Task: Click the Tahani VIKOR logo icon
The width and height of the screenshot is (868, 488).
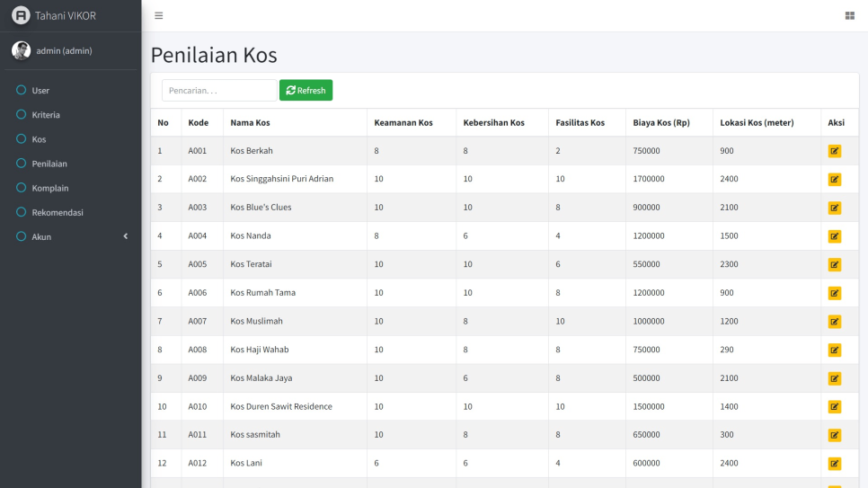Action: pos(21,15)
